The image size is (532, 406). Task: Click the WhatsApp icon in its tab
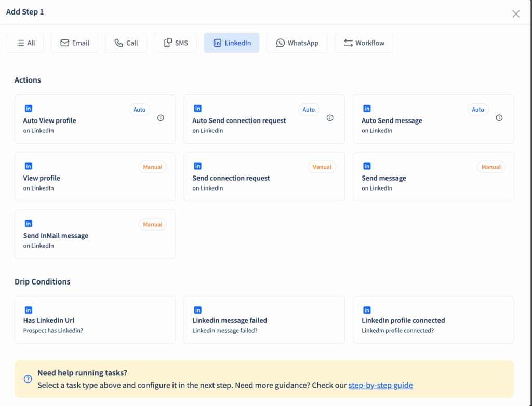click(x=280, y=43)
